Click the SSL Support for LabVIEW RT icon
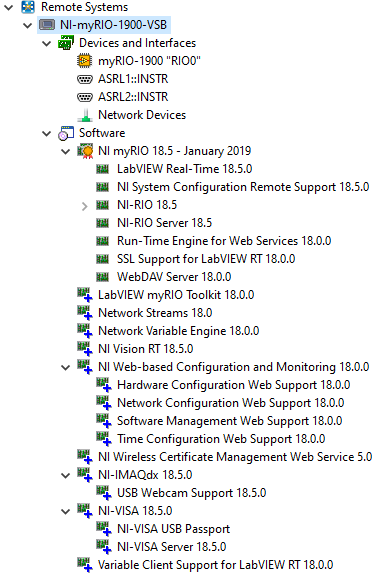Viewport: 384px width, 576px height. tap(103, 259)
